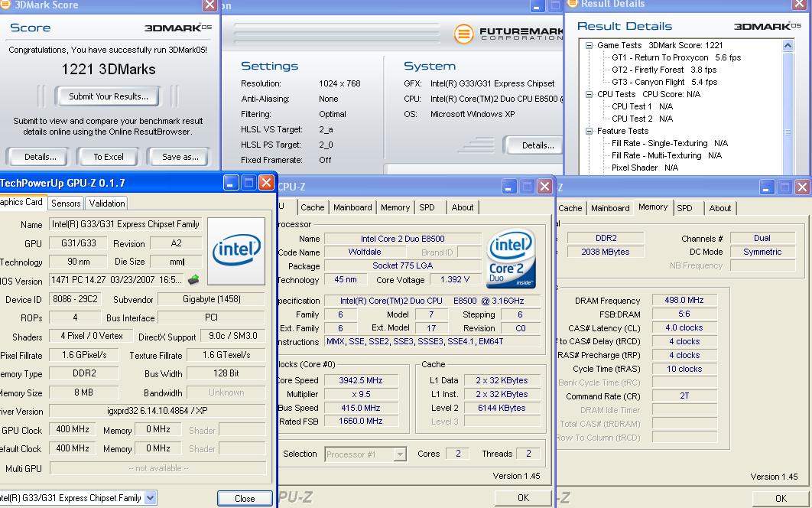Click the Result Details window title icon
812x508 pixels.
point(572,4)
